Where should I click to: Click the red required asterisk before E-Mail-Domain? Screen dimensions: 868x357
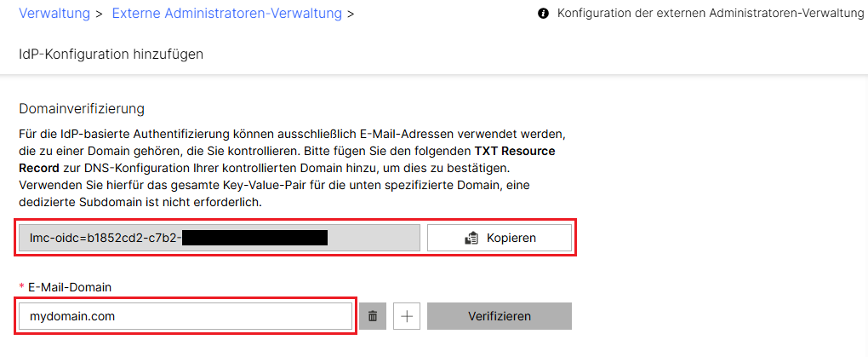click(x=21, y=286)
